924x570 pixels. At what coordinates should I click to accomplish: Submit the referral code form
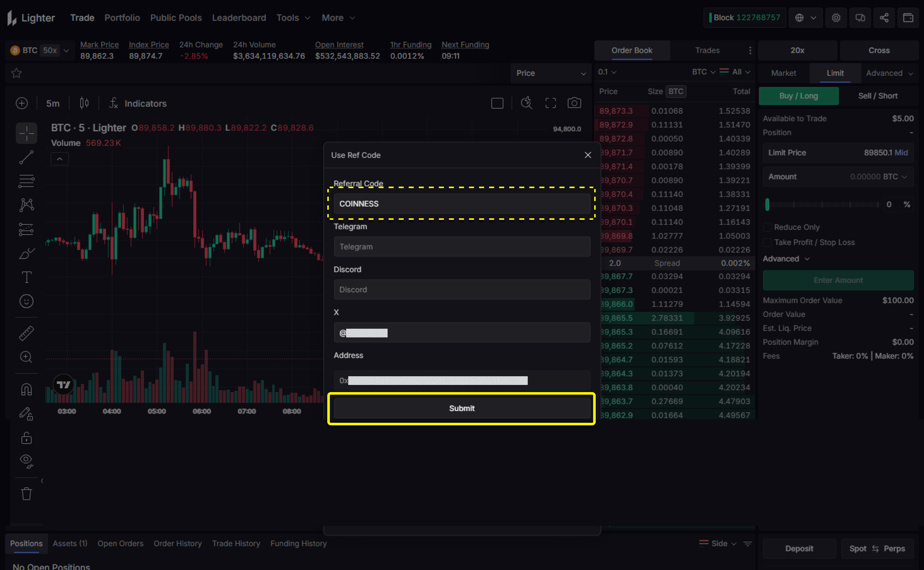[x=462, y=408]
